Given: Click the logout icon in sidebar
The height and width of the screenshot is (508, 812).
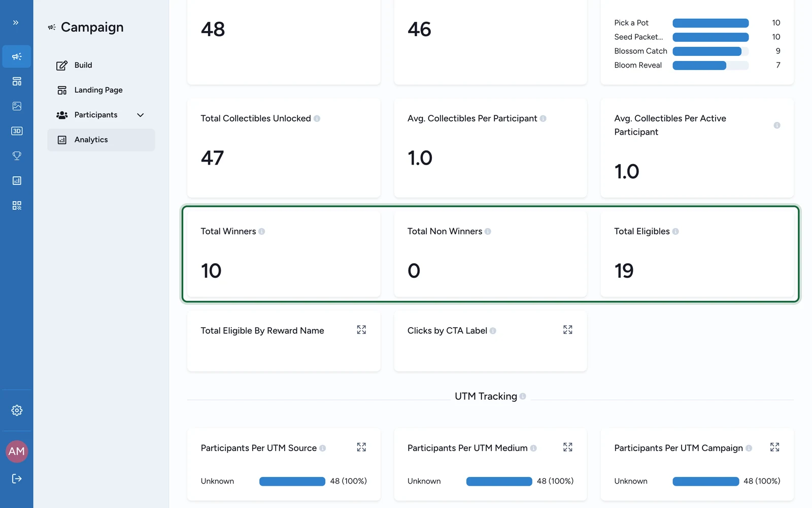Looking at the screenshot, I should click(17, 479).
